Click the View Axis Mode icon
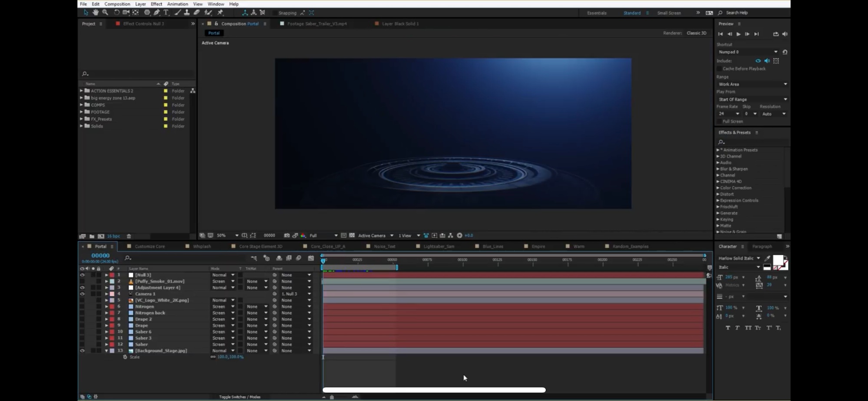This screenshot has width=868, height=401. point(262,13)
